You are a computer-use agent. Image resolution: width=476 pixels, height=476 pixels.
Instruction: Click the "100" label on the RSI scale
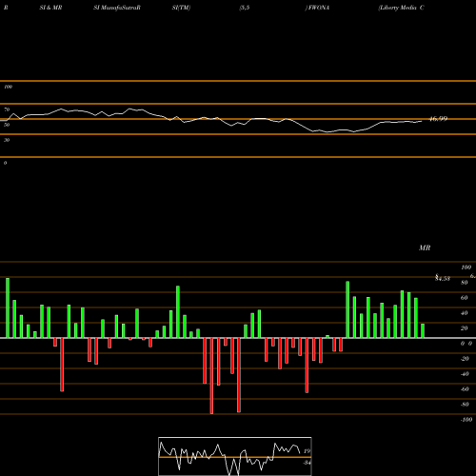coord(8,87)
